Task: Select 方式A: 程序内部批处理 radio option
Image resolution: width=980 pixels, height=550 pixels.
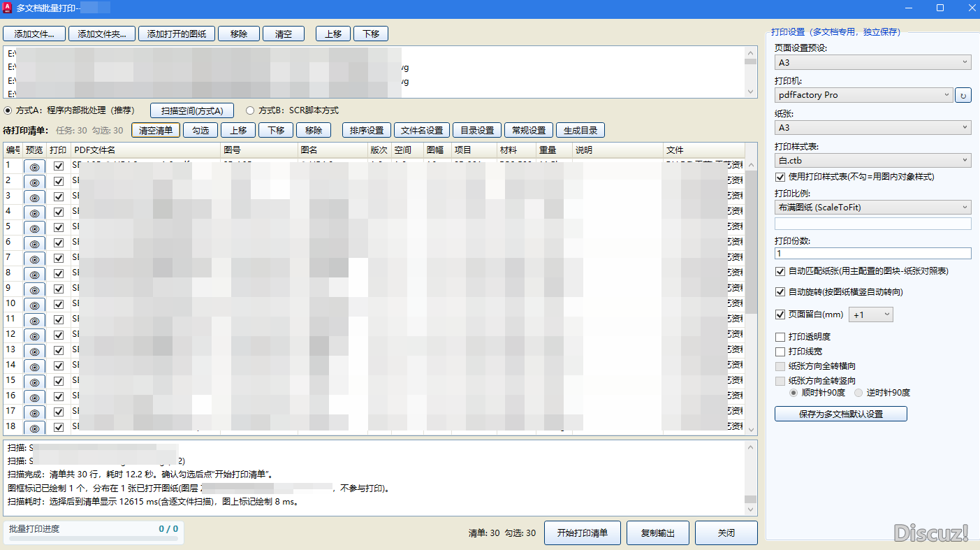Action: [8, 110]
